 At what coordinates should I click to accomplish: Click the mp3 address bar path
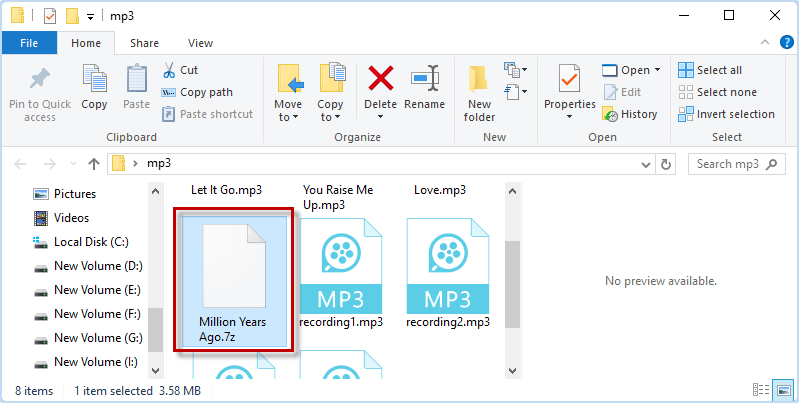click(159, 164)
